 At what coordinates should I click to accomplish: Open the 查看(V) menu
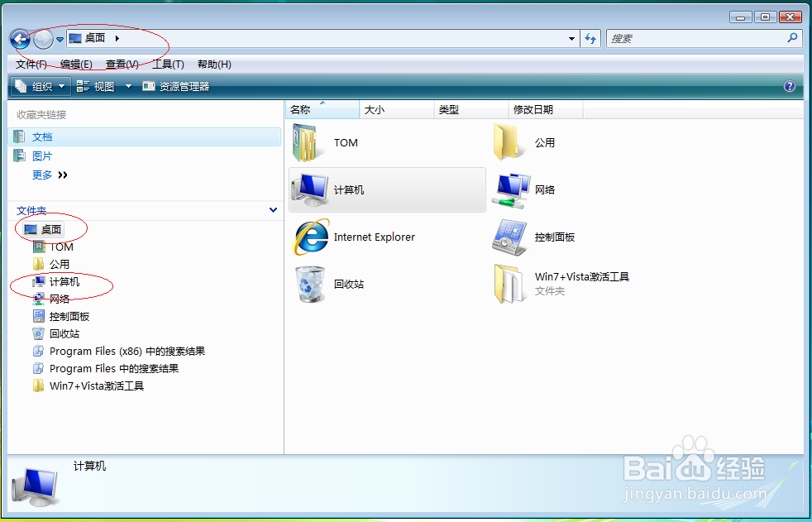122,65
